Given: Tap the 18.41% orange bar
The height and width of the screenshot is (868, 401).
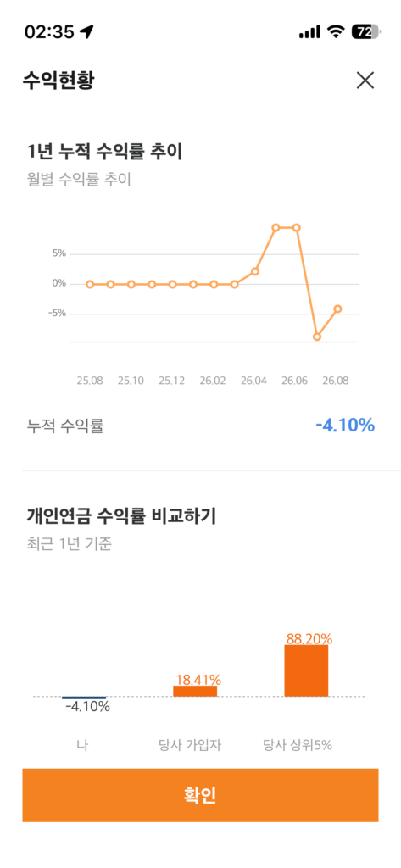Looking at the screenshot, I should coord(195,691).
